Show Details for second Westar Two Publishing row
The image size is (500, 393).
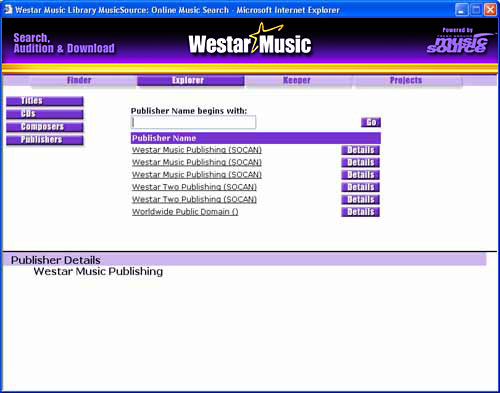[x=360, y=199]
